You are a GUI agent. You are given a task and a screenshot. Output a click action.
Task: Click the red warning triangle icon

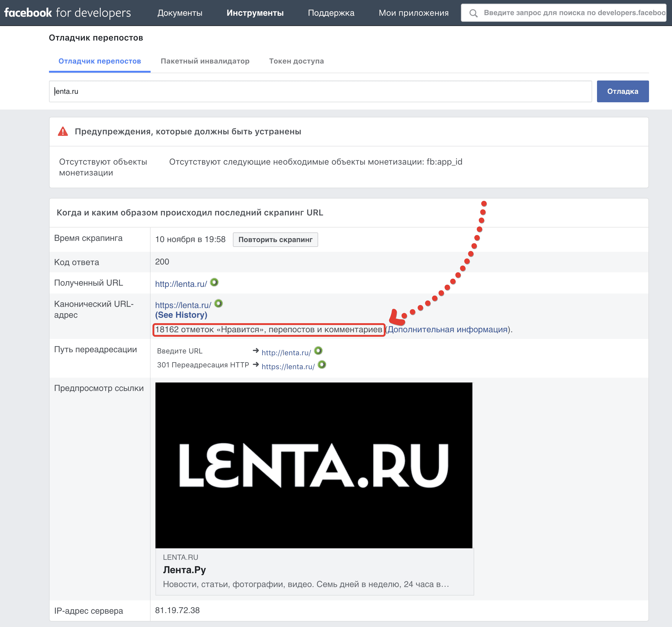pos(63,132)
